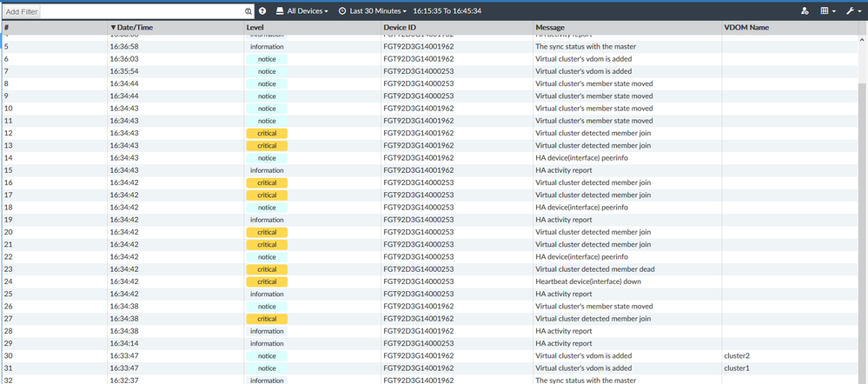Viewport: 868px width, 384px height.
Task: Open the Last 30 Minutes time dropdown
Action: (x=373, y=11)
